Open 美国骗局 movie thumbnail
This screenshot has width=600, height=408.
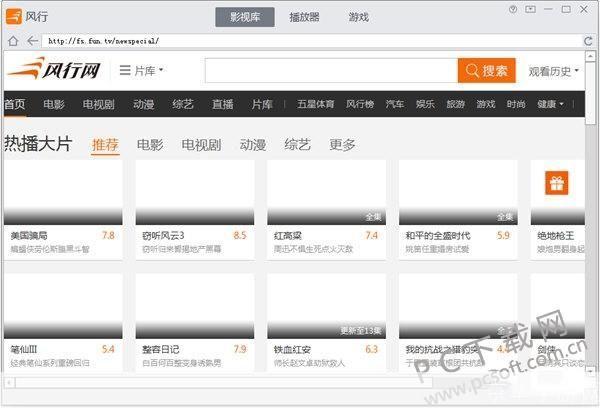[63, 193]
